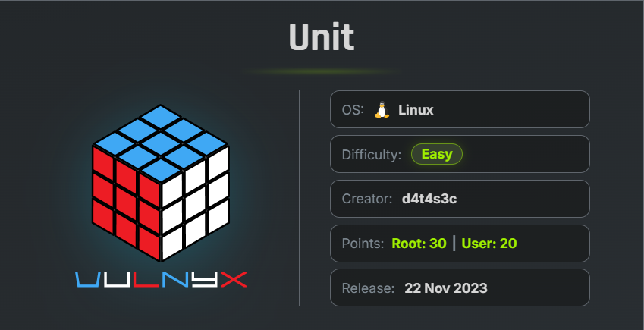
Task: Click the Points: label
Action: [x=363, y=244]
